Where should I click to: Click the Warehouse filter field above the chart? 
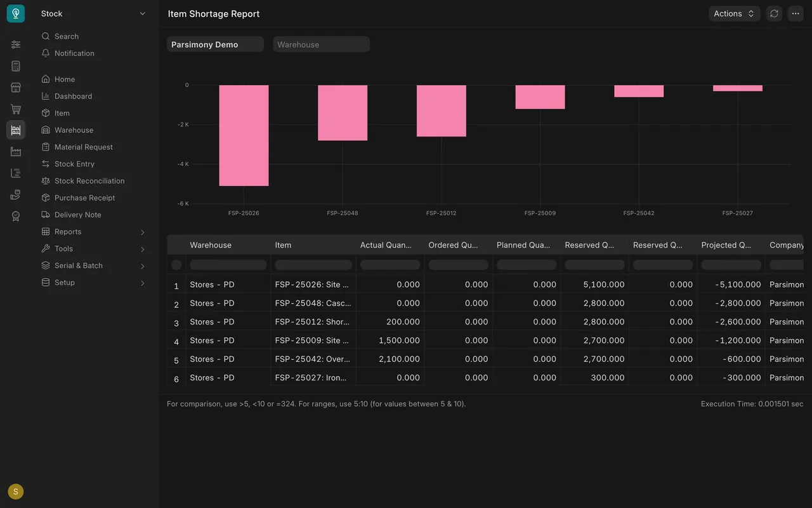pos(321,44)
